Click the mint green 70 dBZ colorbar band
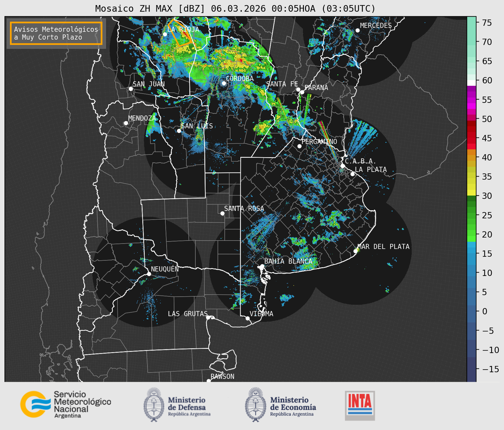This screenshot has height=430, width=504. (471, 42)
